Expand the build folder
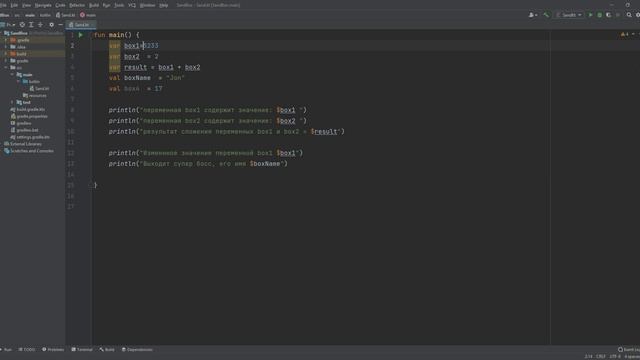The image size is (640, 360). point(6,54)
